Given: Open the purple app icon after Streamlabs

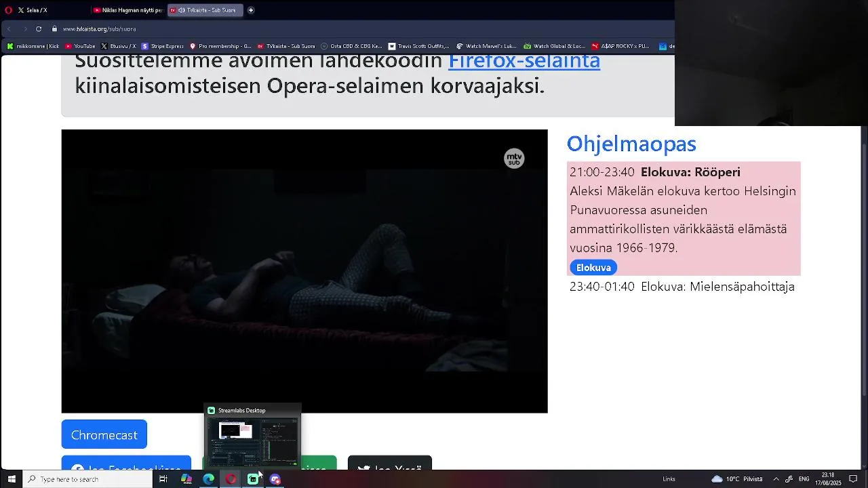Looking at the screenshot, I should 275,479.
